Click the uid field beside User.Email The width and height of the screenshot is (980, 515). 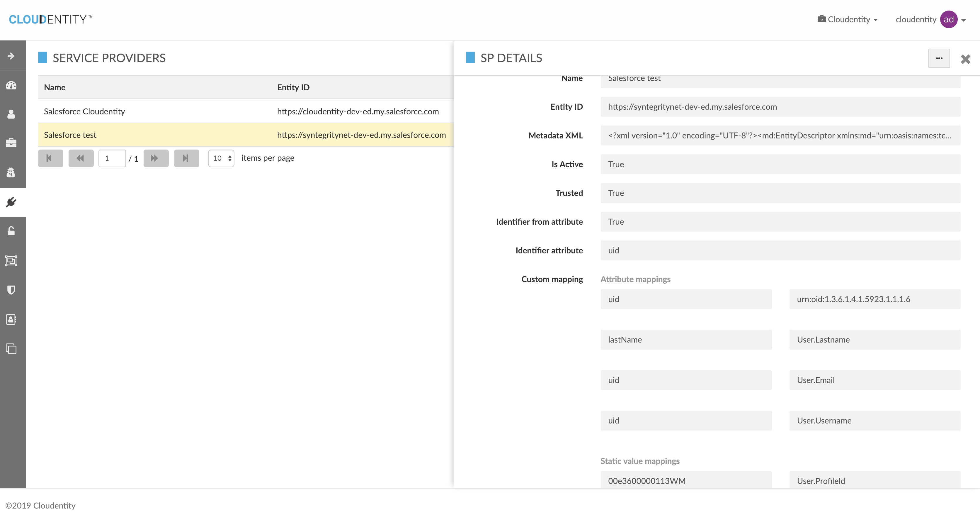point(686,380)
